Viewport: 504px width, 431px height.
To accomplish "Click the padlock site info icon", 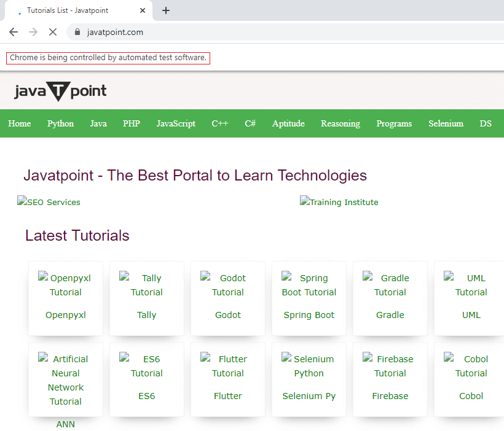I will click(x=77, y=32).
